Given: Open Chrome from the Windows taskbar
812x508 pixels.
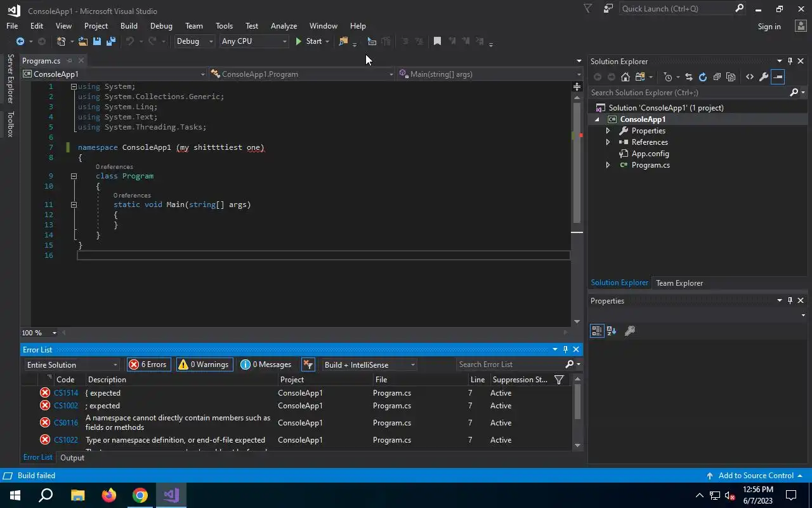Looking at the screenshot, I should coord(140,495).
